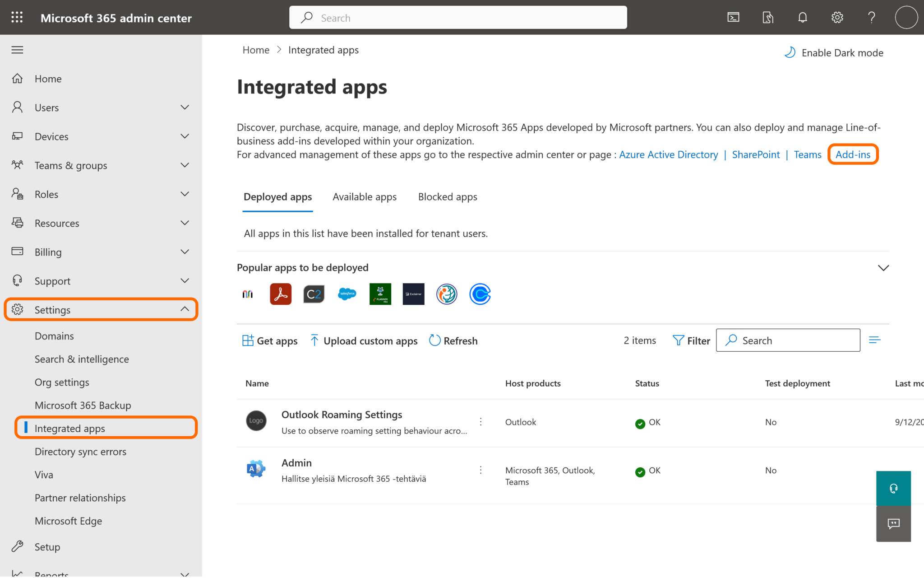Image resolution: width=924 pixels, height=578 pixels.
Task: Switch to the Blocked apps tab
Action: pyautogui.click(x=448, y=197)
